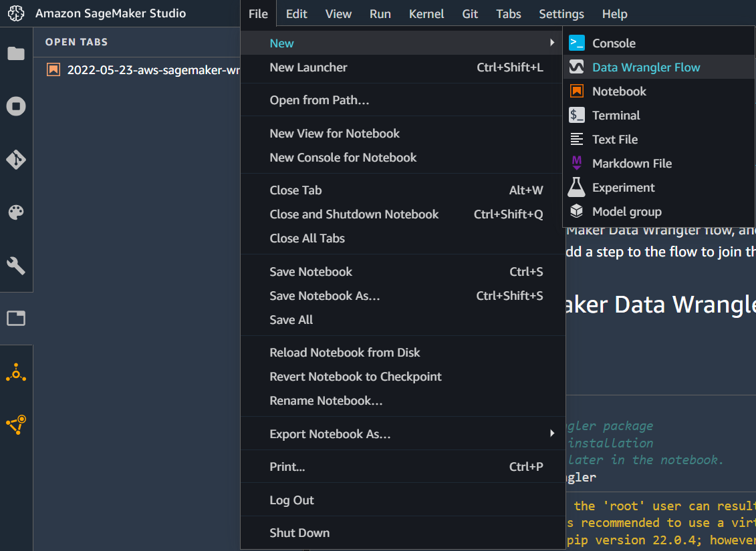Open the Tabs menu
Viewport: 756px width, 551px height.
pyautogui.click(x=509, y=14)
